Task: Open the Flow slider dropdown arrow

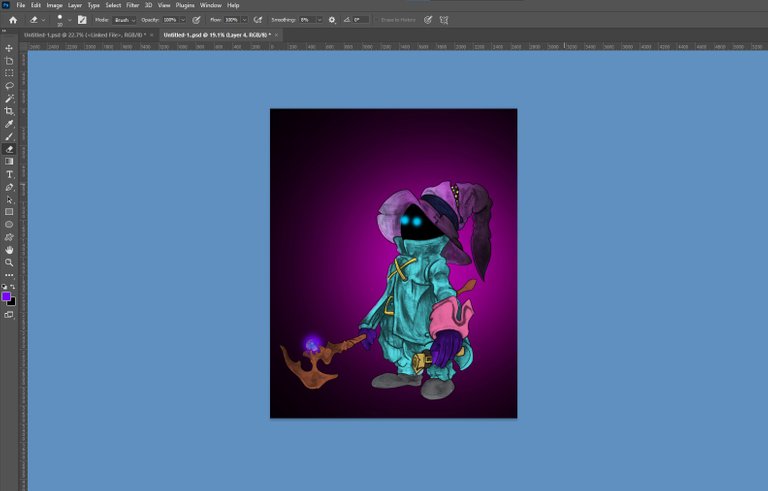Action: pos(244,20)
